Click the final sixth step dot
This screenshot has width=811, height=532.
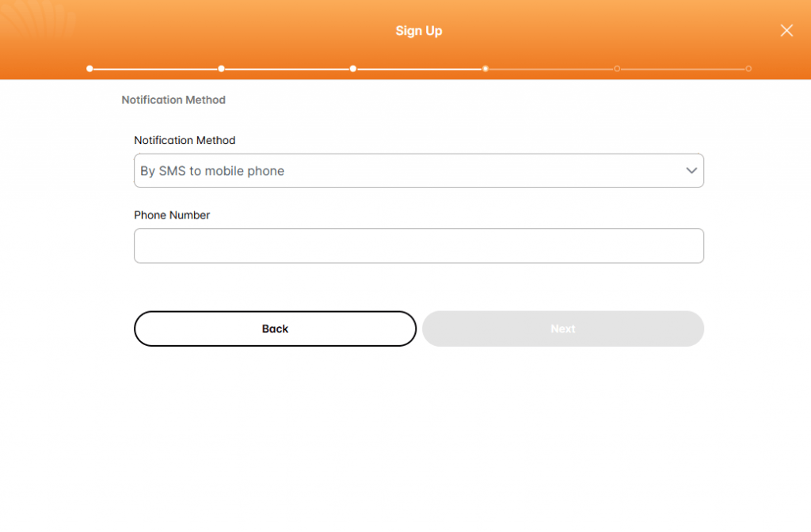[x=748, y=69]
